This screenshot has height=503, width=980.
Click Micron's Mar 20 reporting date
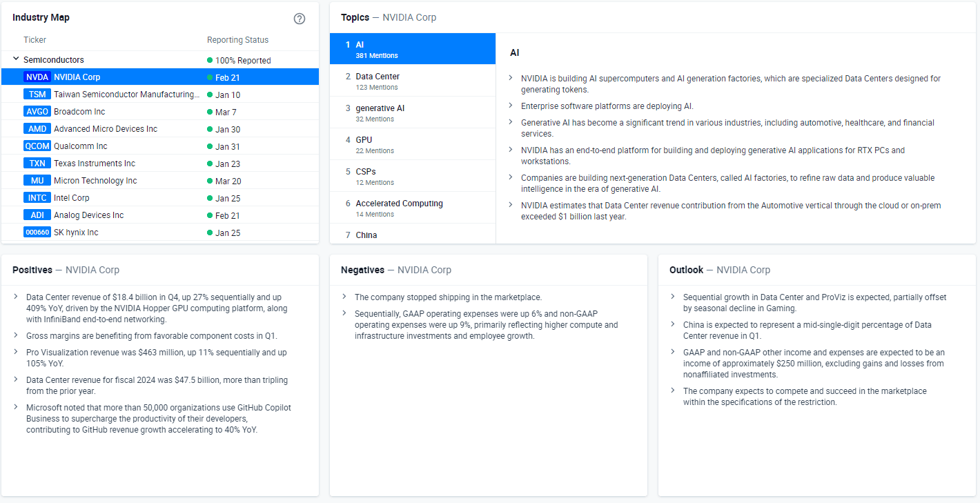[228, 181]
